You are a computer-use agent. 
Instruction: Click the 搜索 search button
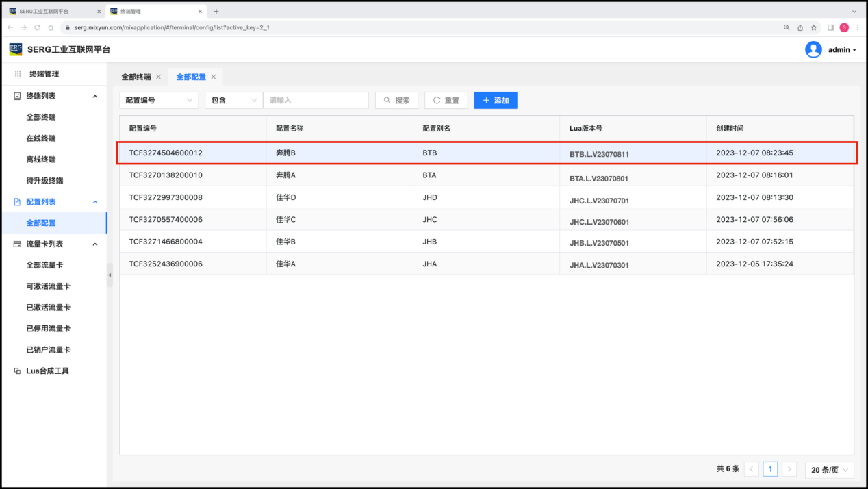[x=396, y=100]
